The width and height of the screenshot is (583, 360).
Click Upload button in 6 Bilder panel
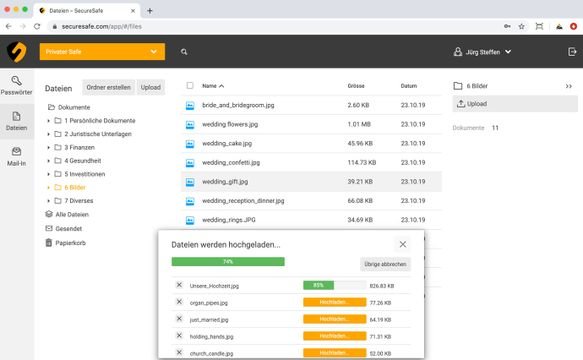[515, 104]
